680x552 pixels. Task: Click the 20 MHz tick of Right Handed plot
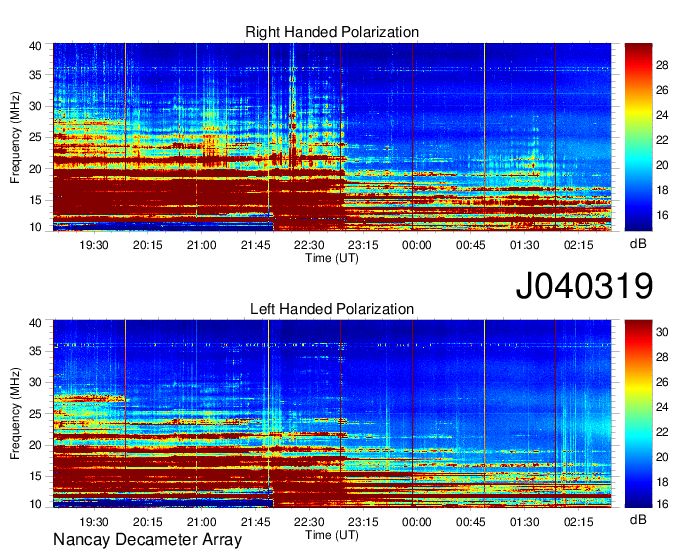[35, 169]
